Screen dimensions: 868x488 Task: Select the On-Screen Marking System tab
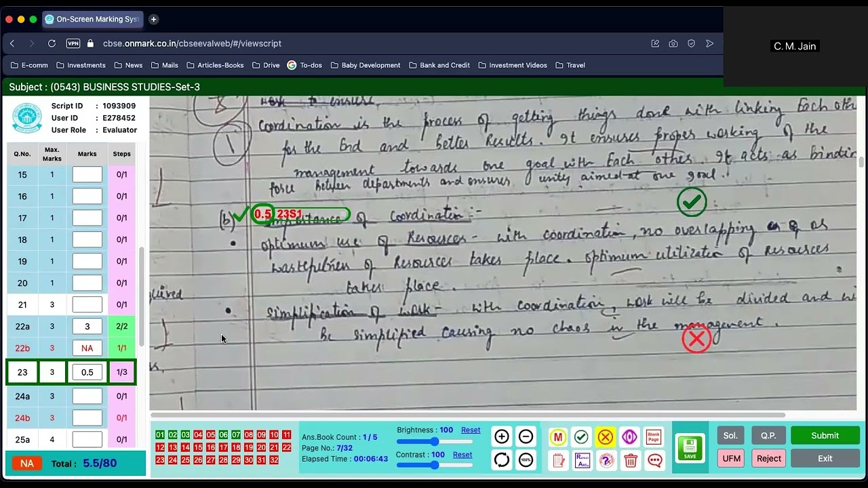click(92, 19)
